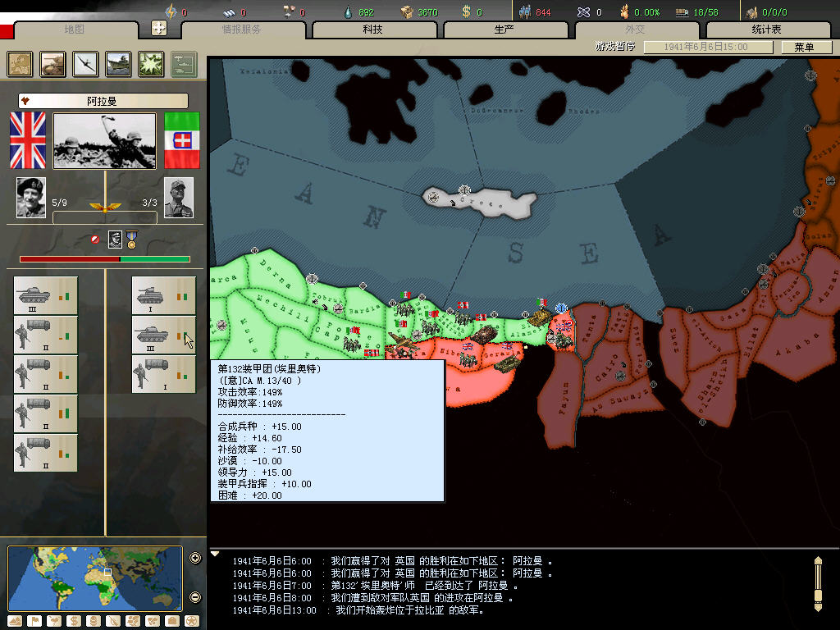The height and width of the screenshot is (630, 840).
Task: Select the province map view icon
Action: tap(20, 64)
